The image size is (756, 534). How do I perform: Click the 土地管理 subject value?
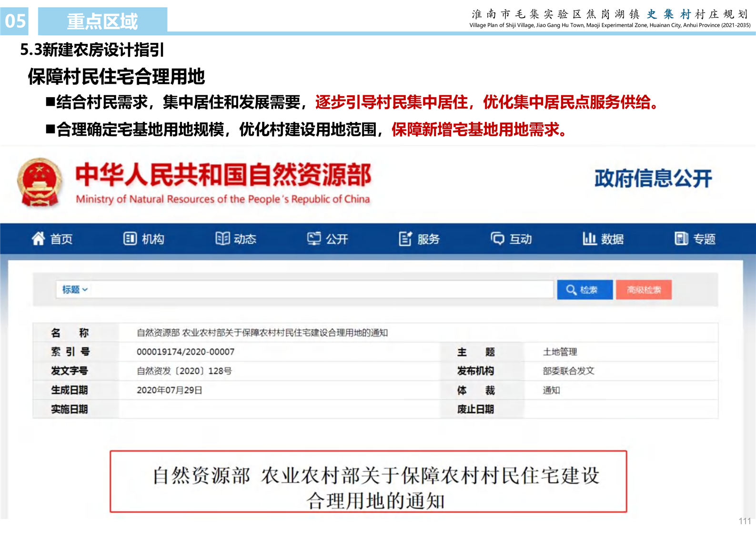click(x=560, y=352)
